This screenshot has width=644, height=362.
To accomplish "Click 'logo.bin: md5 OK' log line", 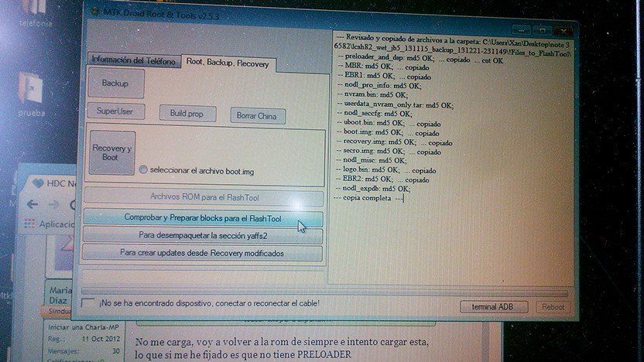I will 386,170.
